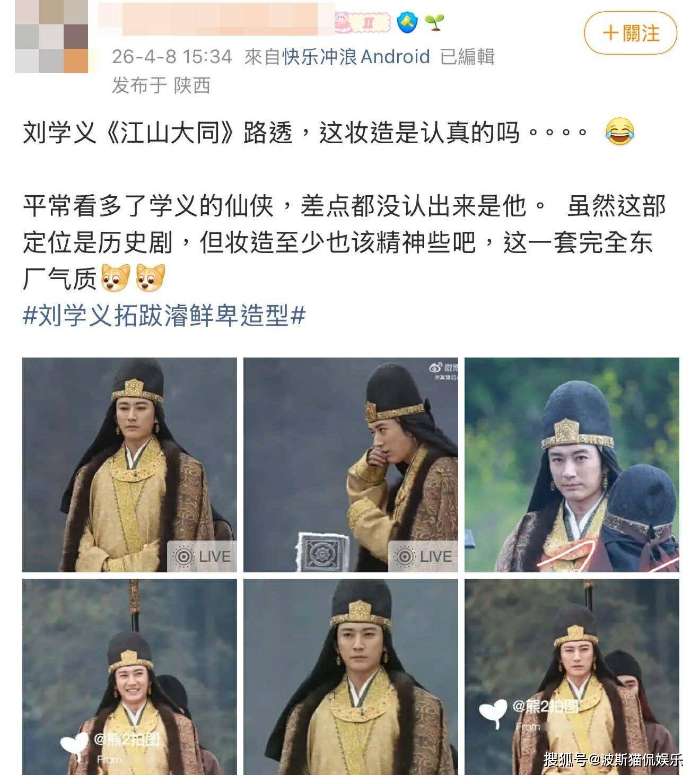Open bottom-middle photo with serious expression
The image size is (700, 775).
click(351, 677)
